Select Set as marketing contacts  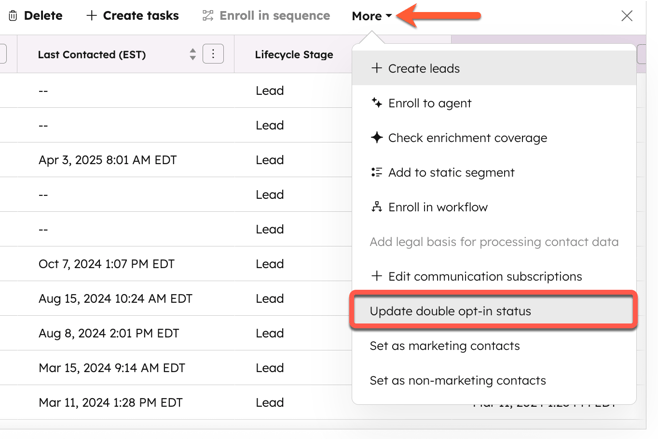click(444, 346)
